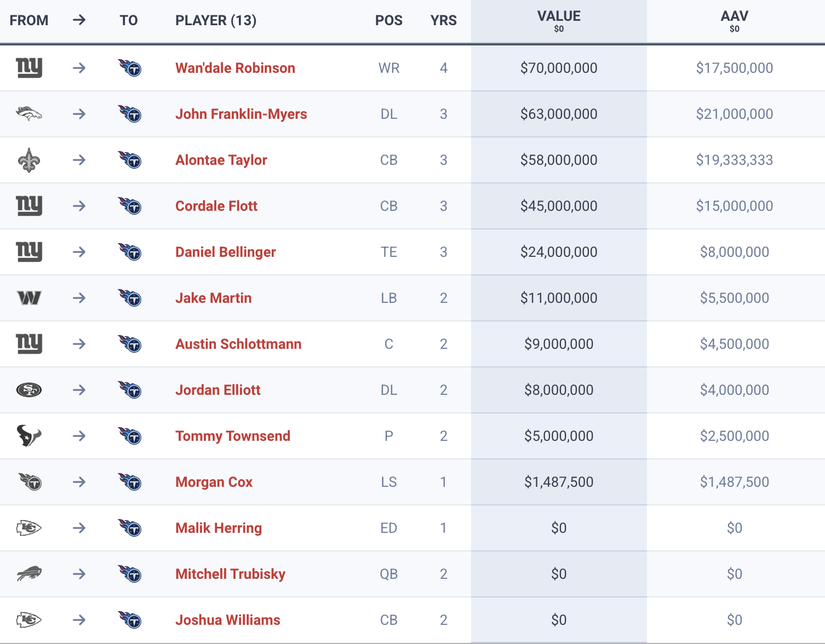The height and width of the screenshot is (644, 825).
Task: Click the Giants logo beside Wan'dale Robinson
Action: [x=29, y=68]
